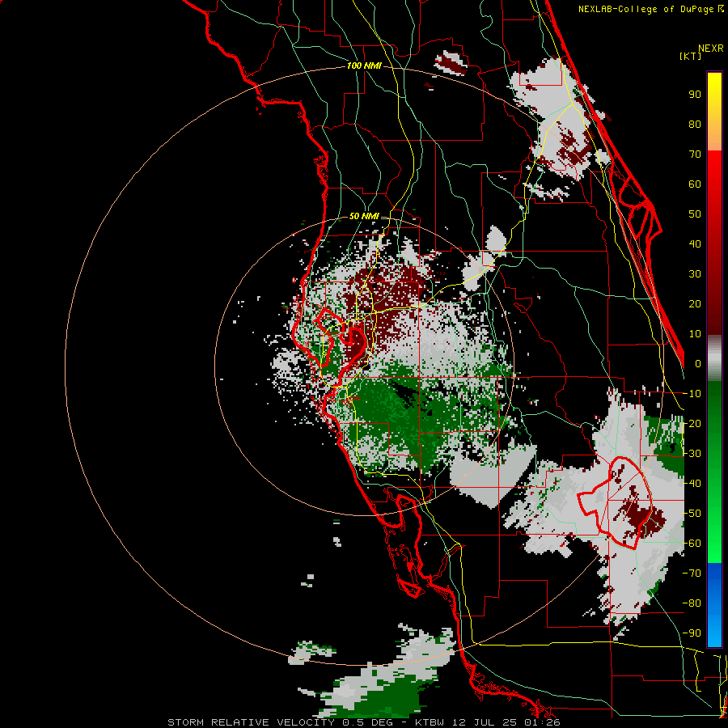Click the "[KT]" units label
Viewport: 728px width, 728px height.
[690, 56]
